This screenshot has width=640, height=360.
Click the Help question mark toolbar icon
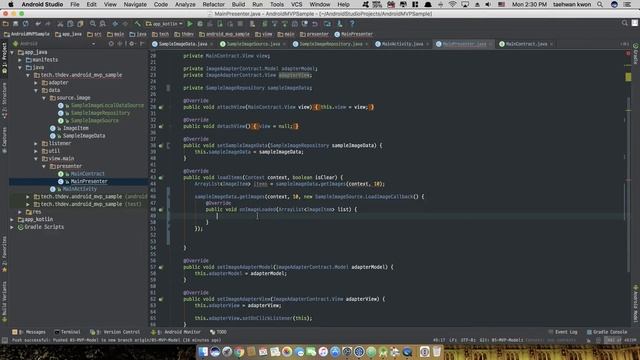tap(352, 24)
